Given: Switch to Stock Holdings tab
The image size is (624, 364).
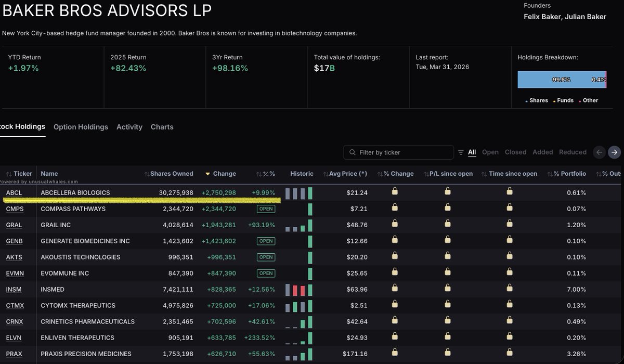Looking at the screenshot, I should (22, 126).
